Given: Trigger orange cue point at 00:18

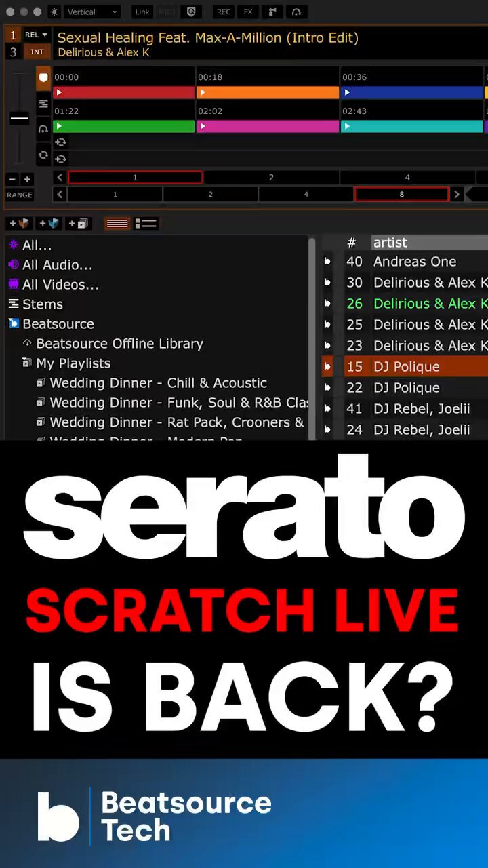Looking at the screenshot, I should click(268, 92).
